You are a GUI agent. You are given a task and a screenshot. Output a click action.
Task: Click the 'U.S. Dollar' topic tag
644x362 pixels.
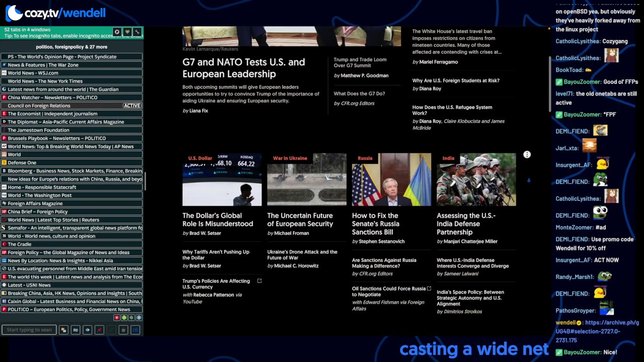pos(200,158)
